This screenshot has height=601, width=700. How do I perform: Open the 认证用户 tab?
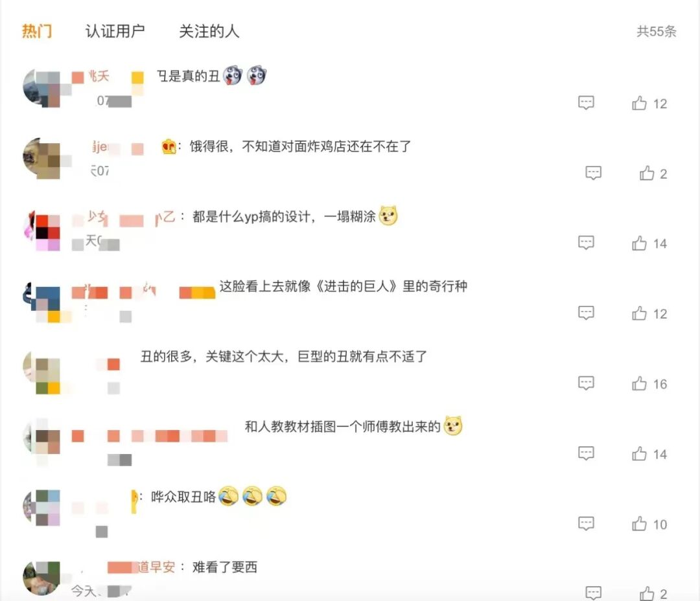115,31
